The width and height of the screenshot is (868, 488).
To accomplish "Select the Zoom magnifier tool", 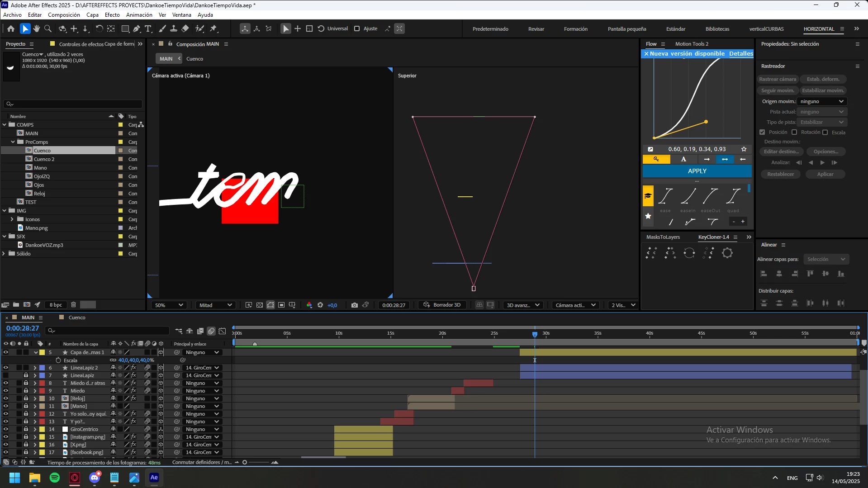I will coord(48,28).
